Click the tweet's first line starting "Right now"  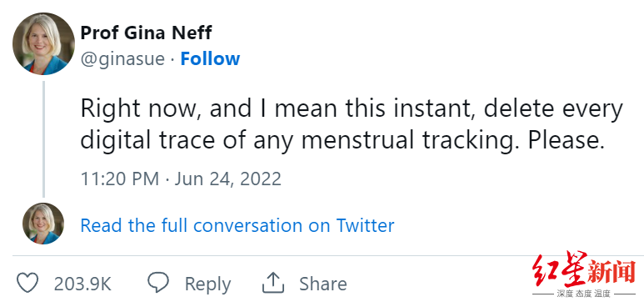(352, 109)
